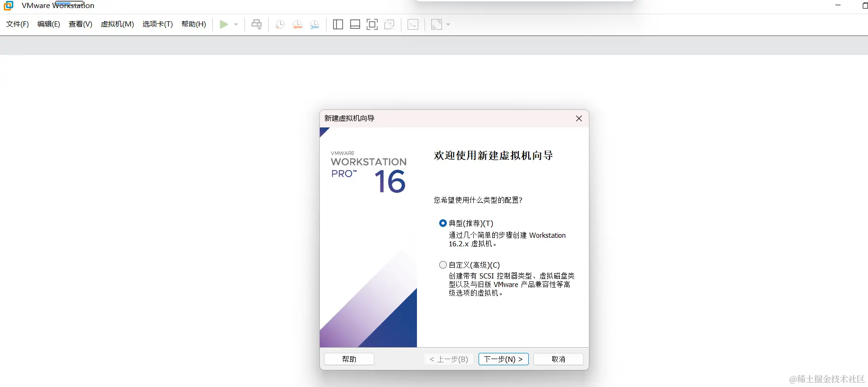
Task: Click the 取消 cancel button
Action: pyautogui.click(x=559, y=359)
